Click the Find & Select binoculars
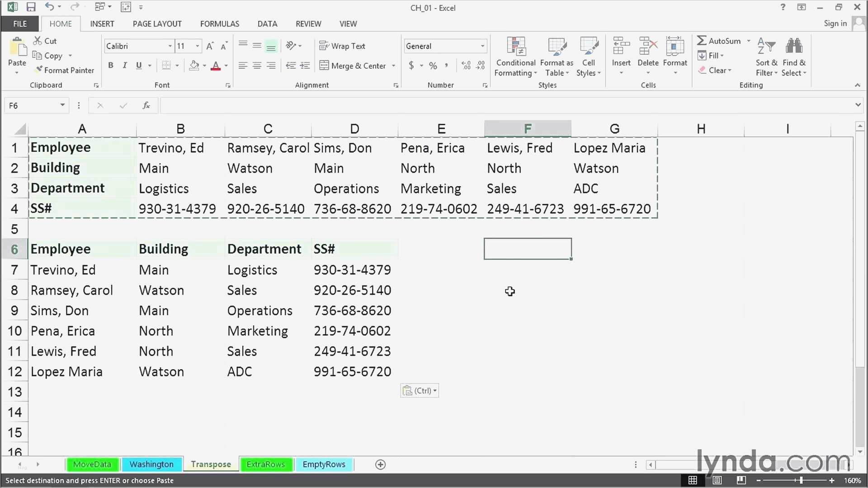Viewport: 868px width, 488px height. (x=794, y=47)
